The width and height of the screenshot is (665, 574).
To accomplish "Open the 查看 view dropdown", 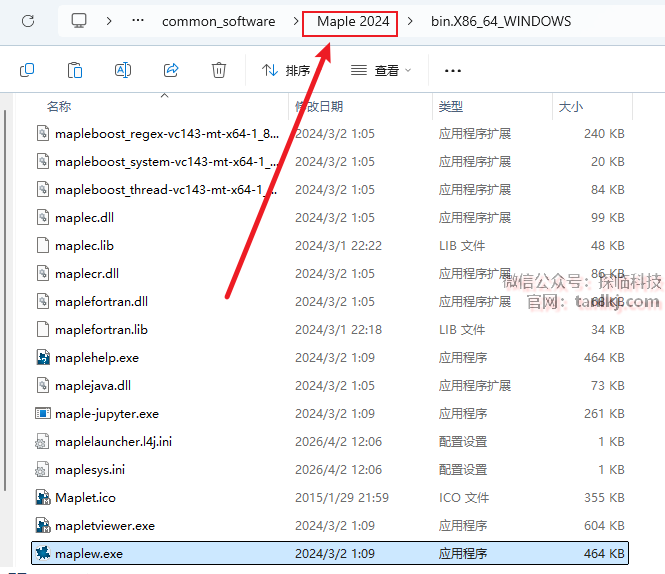I will click(x=381, y=70).
